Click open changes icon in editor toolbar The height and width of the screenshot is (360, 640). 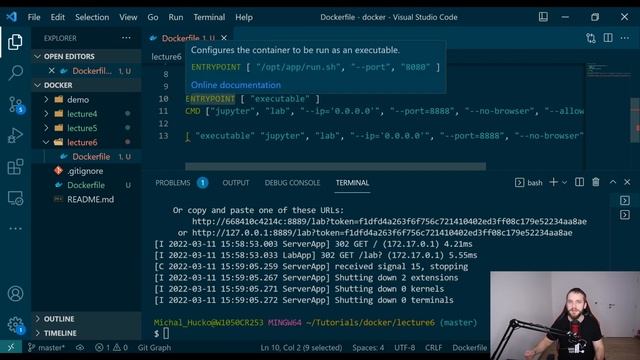pos(591,38)
